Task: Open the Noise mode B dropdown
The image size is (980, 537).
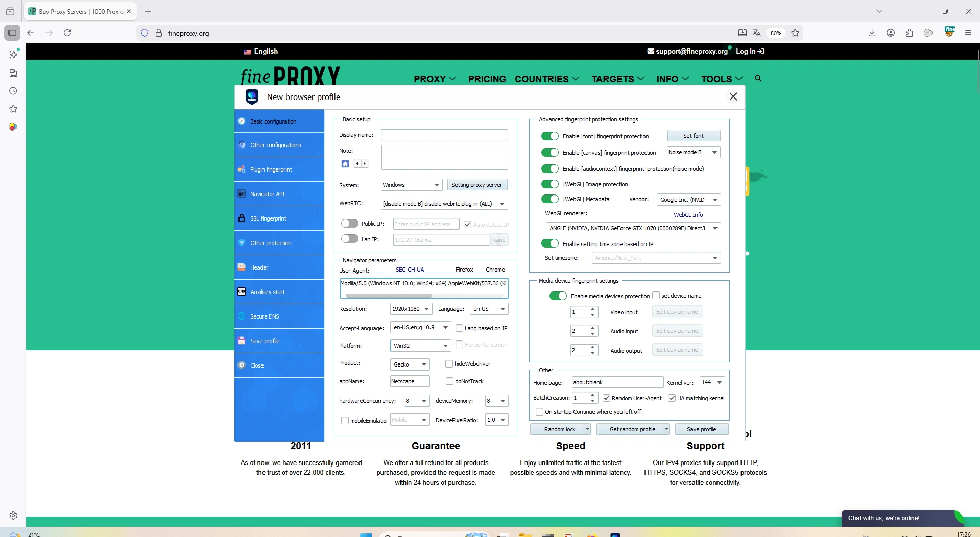Action: [x=694, y=152]
